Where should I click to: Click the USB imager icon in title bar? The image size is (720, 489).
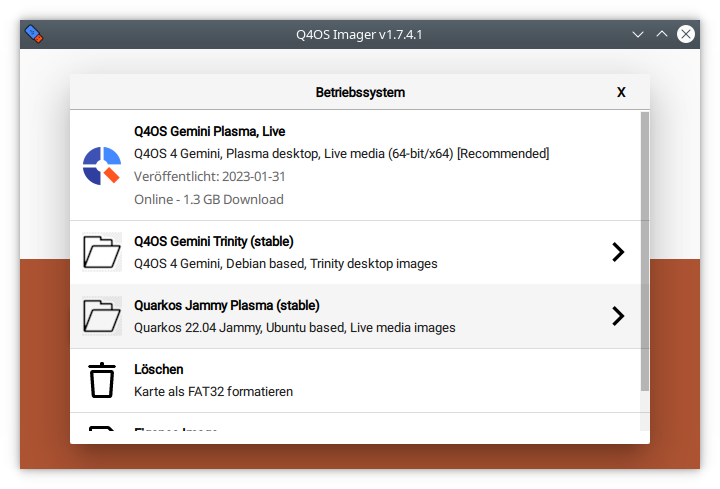point(34,34)
